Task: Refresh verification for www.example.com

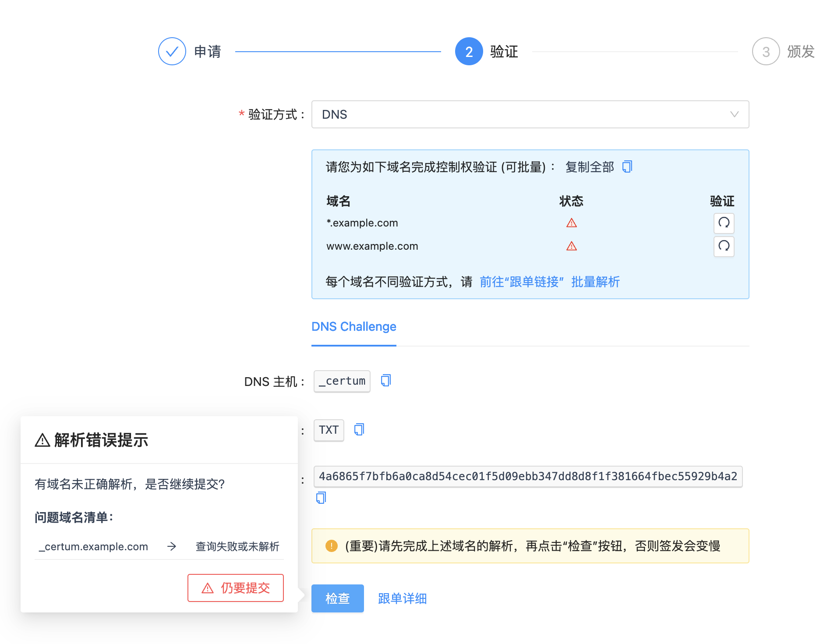Action: [x=724, y=246]
